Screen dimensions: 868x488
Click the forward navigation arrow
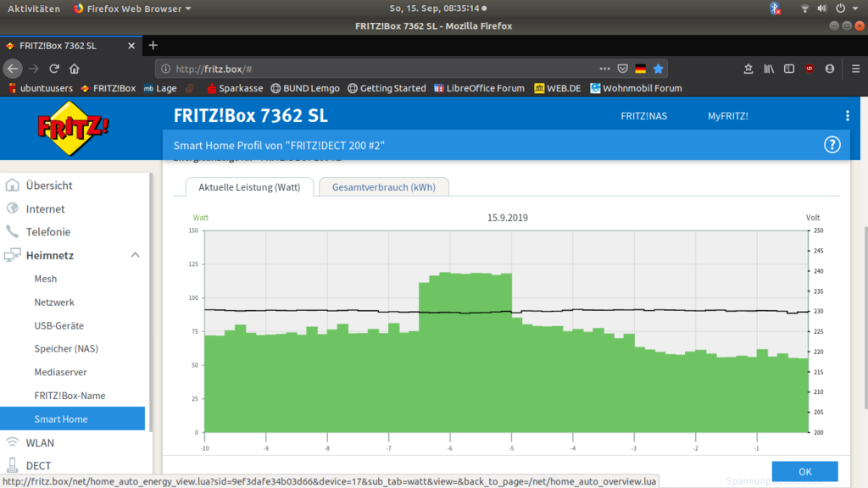tap(34, 69)
